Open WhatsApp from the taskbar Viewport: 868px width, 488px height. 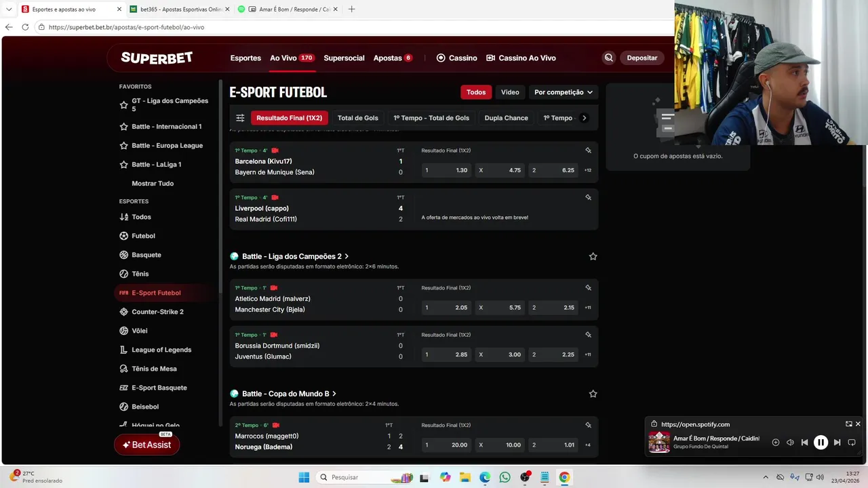point(505,477)
